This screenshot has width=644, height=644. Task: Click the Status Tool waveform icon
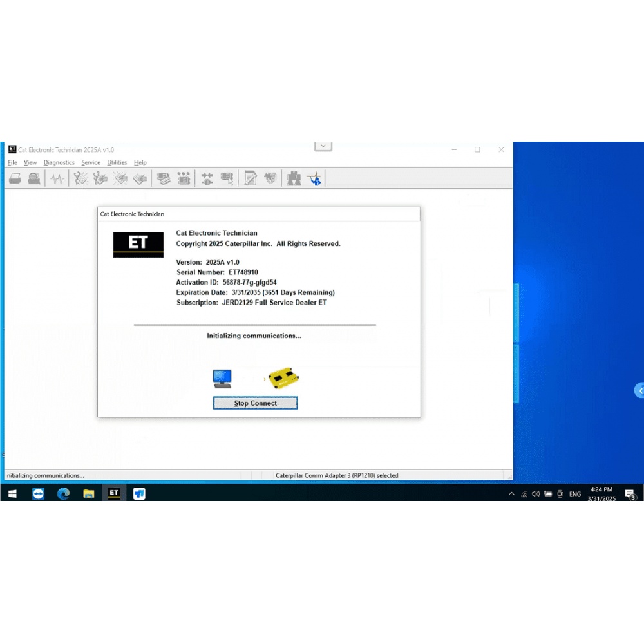57,178
